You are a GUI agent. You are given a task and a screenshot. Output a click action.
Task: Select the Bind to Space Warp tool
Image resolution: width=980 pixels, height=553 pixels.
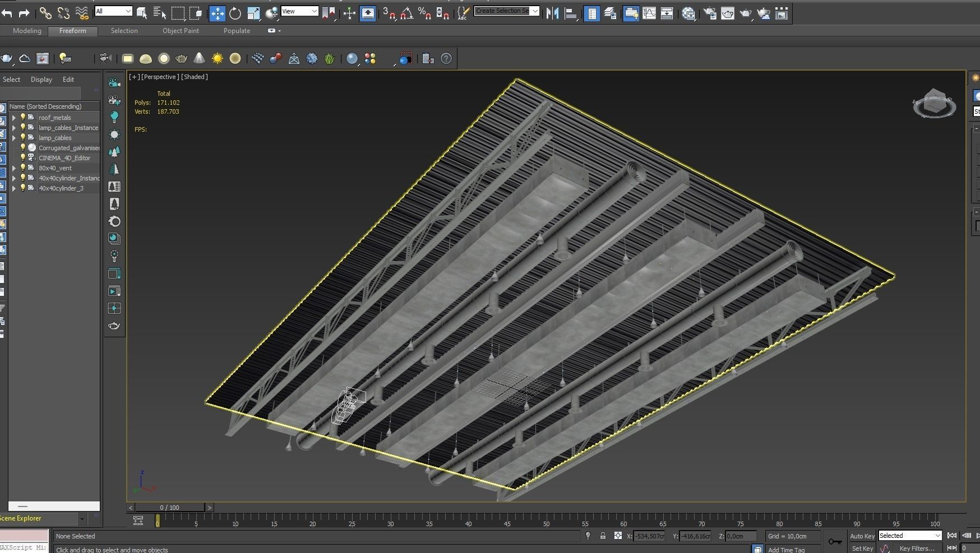pos(82,13)
